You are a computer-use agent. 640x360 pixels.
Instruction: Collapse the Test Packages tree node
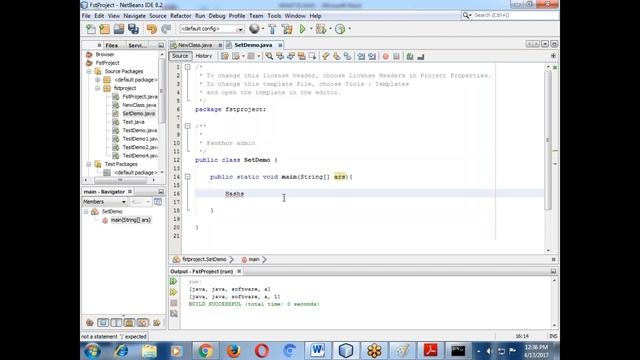point(89,164)
